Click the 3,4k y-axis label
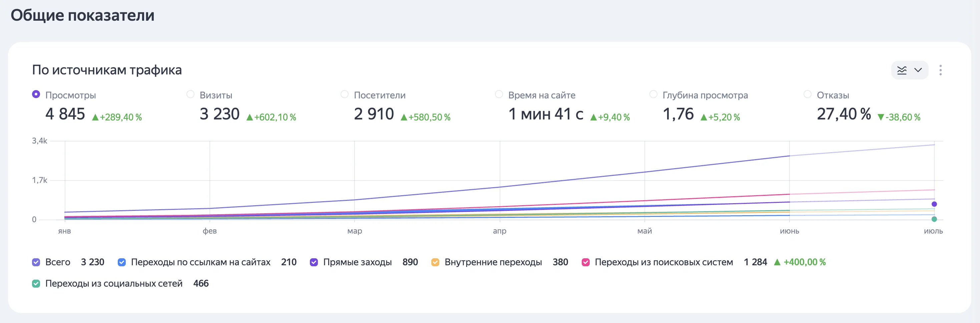The image size is (980, 323). click(40, 141)
